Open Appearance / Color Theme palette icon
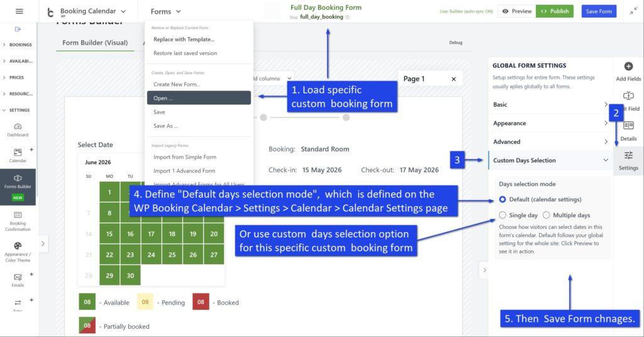Screen dimensions: 644x337 click(x=18, y=246)
